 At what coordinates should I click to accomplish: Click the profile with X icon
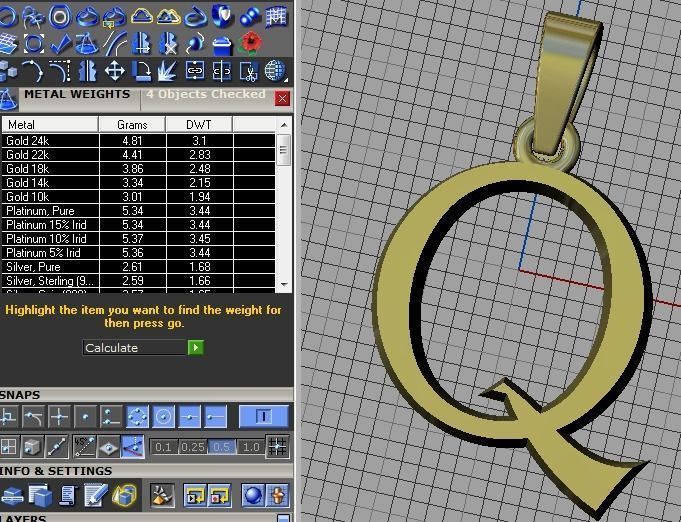169,43
